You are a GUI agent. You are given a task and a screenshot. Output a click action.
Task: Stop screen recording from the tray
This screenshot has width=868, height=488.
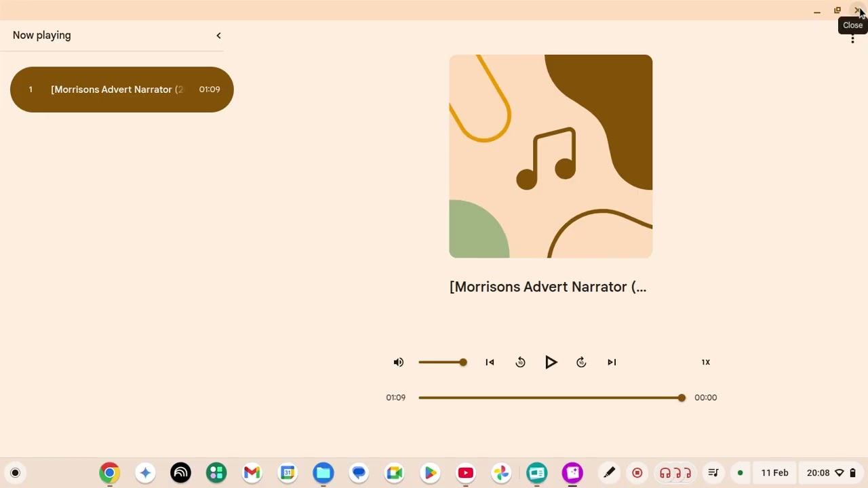[x=637, y=473]
